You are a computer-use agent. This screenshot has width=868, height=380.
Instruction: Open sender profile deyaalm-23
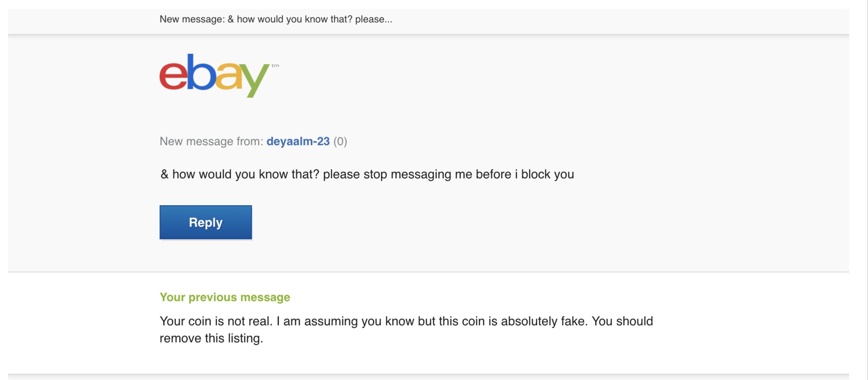pos(298,141)
